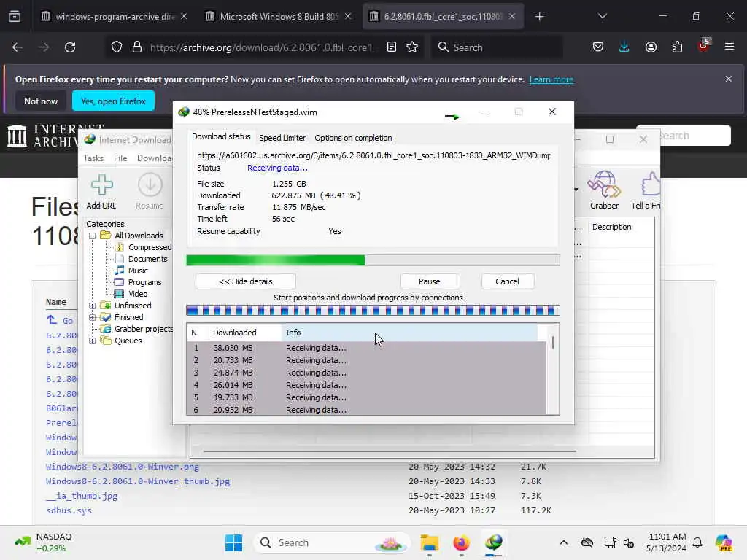This screenshot has height=560, width=747.
Task: Click Internet Download Manager taskbar icon
Action: coord(494,542)
